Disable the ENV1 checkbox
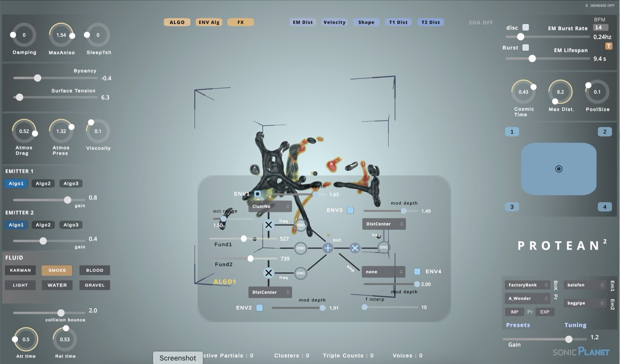 258,194
